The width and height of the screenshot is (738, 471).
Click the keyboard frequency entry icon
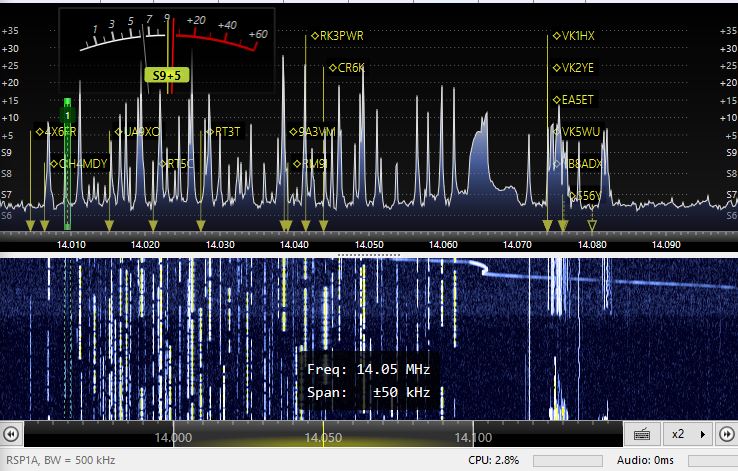coord(643,435)
